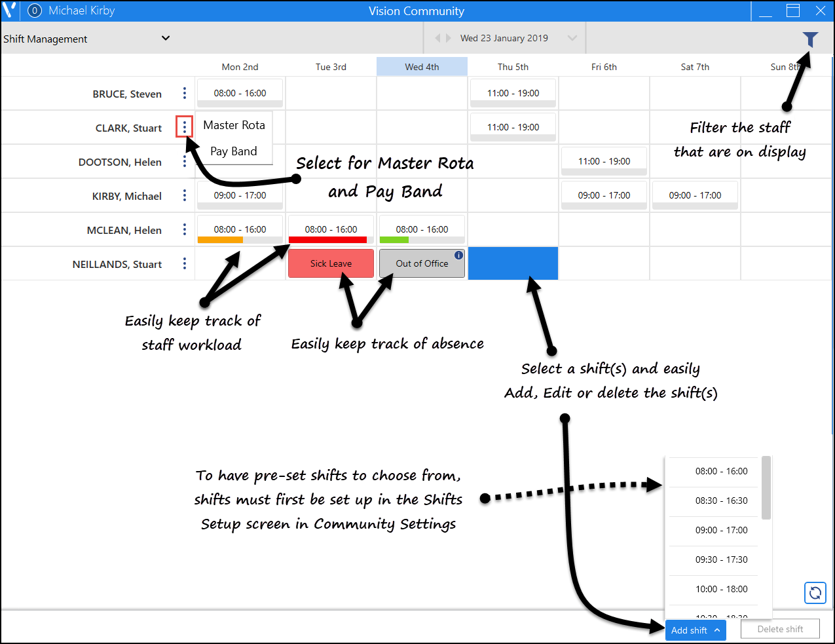Click the Wed 23 January 2019 date text
835x644 pixels.
tap(504, 38)
